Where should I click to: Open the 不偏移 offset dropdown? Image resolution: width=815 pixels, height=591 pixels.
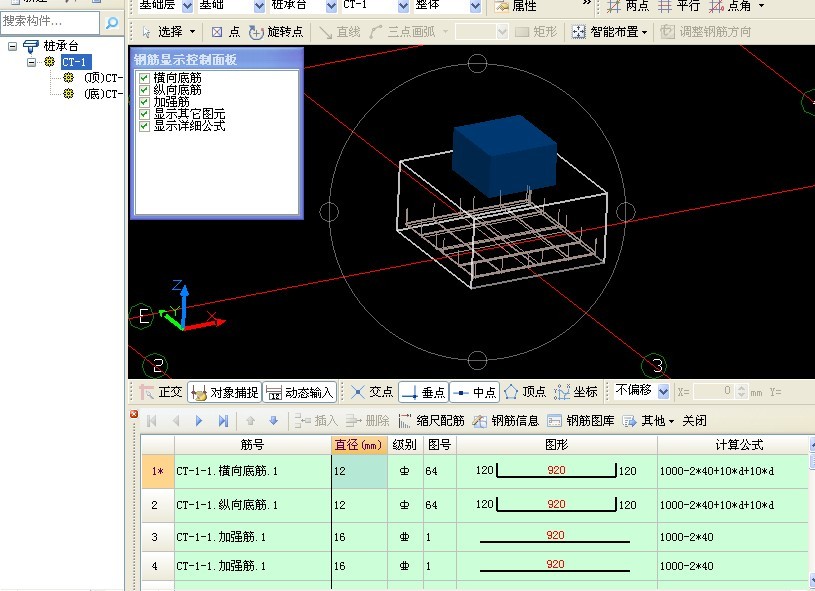click(663, 391)
